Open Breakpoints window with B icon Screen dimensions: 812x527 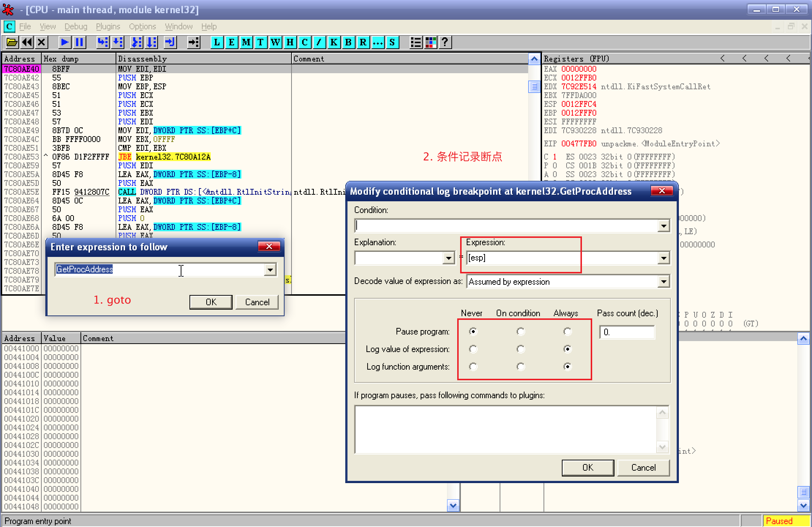coord(348,42)
